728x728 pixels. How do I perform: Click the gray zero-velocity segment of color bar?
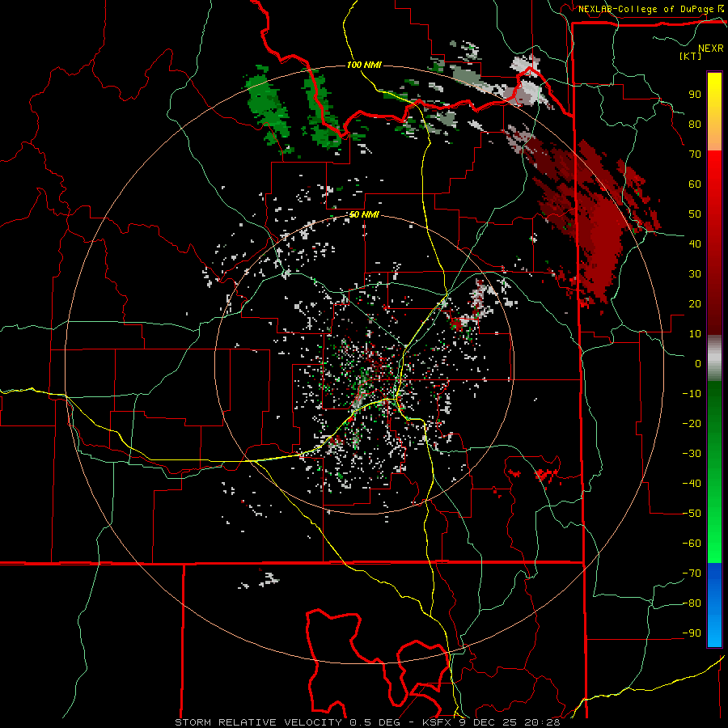714,358
